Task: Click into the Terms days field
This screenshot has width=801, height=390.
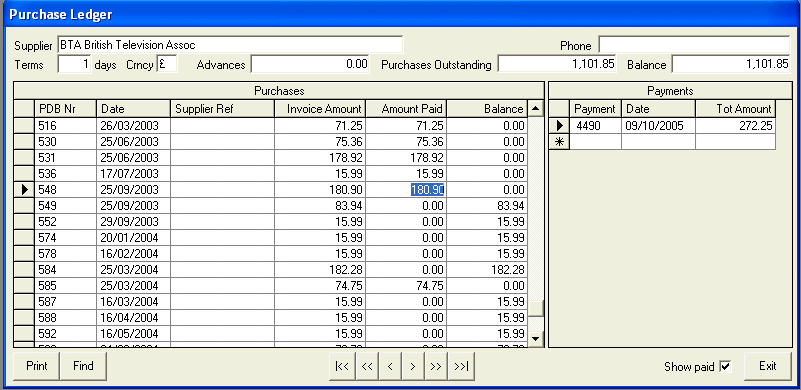Action: click(x=75, y=64)
